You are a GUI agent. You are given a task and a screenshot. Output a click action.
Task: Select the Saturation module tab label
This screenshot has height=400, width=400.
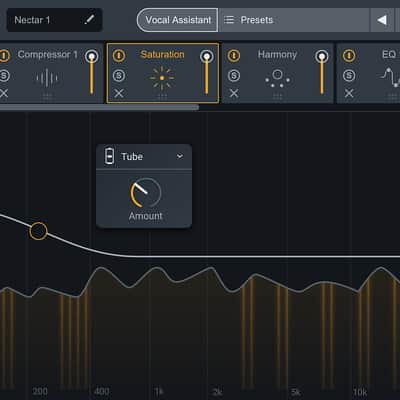pyautogui.click(x=162, y=54)
